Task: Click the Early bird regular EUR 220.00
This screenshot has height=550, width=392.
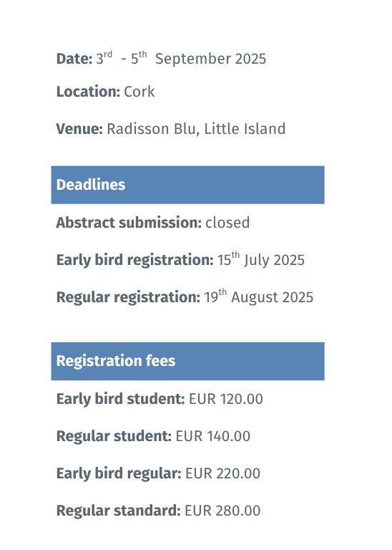Action: coord(158,473)
